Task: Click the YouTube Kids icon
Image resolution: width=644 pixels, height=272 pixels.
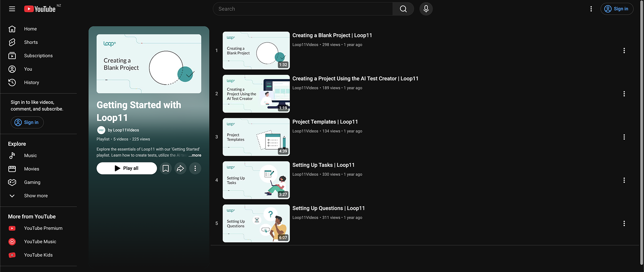Action: (12, 255)
